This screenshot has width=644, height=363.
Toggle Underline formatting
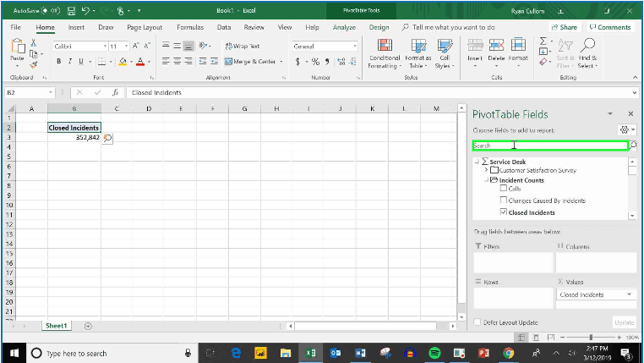81,61
